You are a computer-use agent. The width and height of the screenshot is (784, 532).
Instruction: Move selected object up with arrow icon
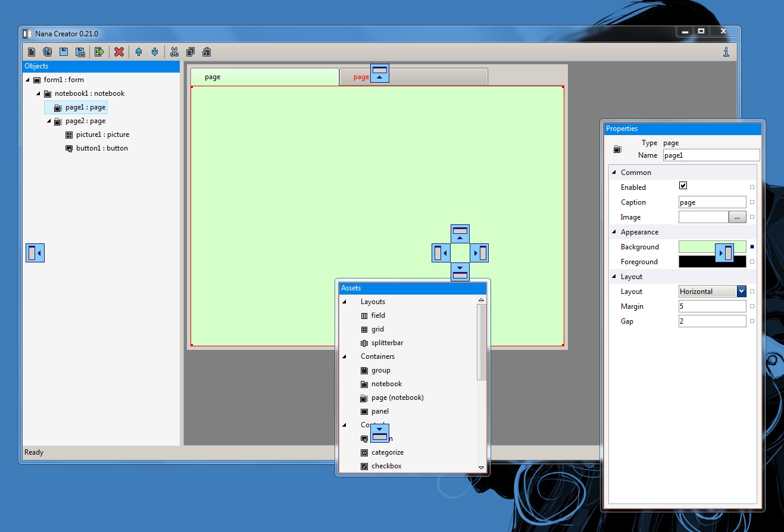(x=139, y=52)
